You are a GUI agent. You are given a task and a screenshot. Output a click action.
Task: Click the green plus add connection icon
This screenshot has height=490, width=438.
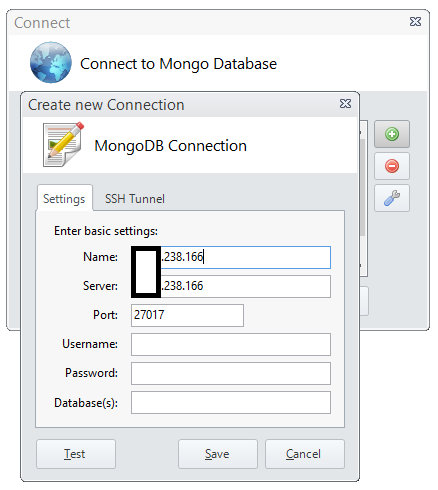click(392, 134)
